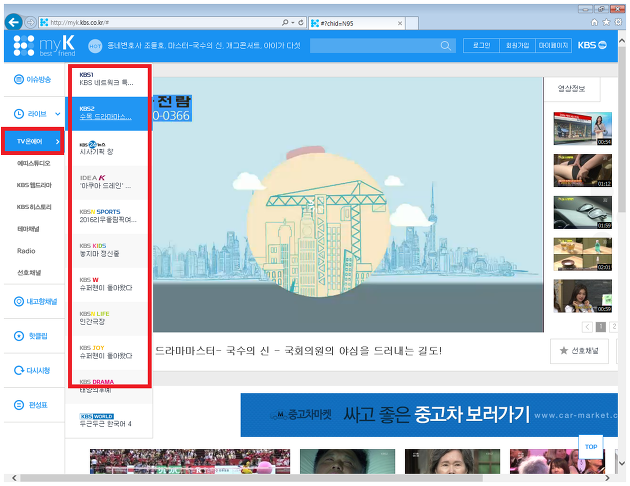This screenshot has height=486, width=630.
Task: Open the clip thumbnail with 00:59 duration
Action: (583, 296)
